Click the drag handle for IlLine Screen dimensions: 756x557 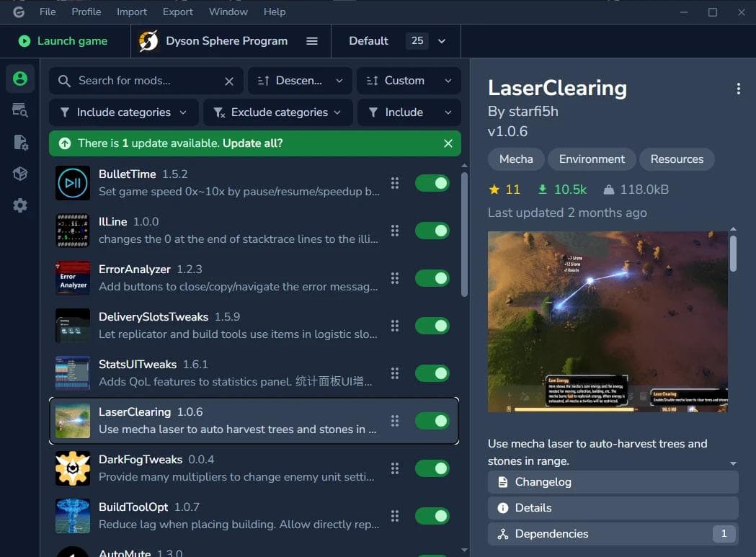[x=395, y=231]
